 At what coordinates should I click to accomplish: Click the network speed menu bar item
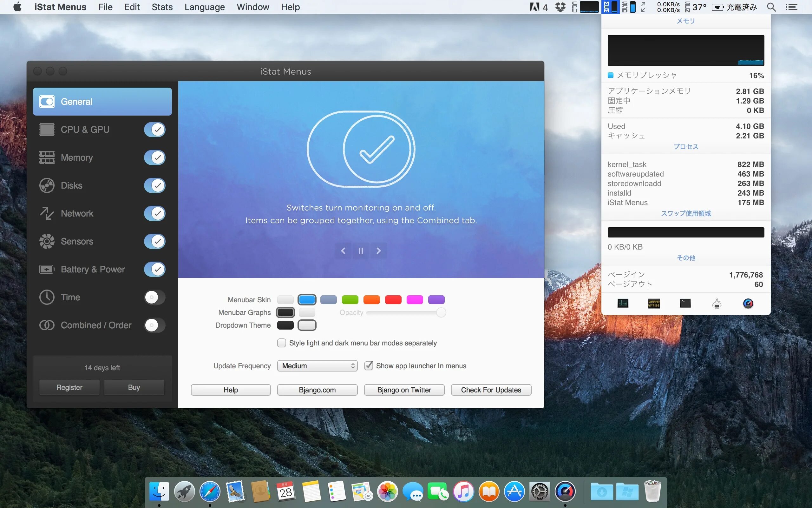661,7
